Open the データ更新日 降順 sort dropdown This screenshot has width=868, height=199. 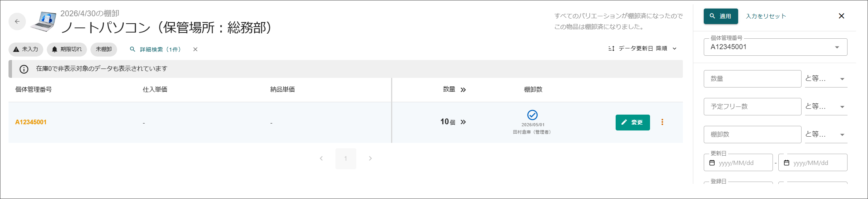[642, 48]
